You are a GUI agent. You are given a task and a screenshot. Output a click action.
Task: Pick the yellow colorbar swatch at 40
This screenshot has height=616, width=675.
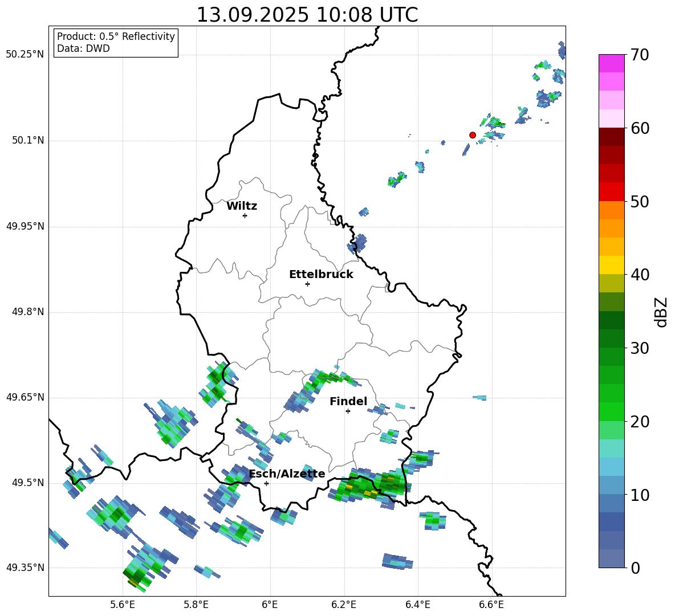pyautogui.click(x=612, y=266)
